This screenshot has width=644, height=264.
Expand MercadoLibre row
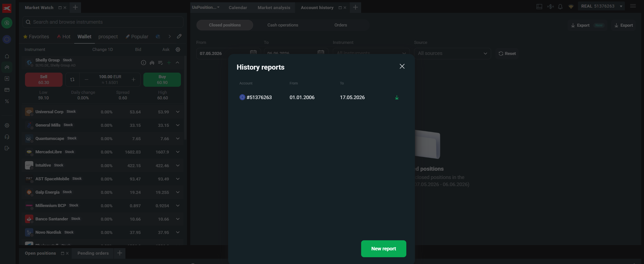click(178, 152)
